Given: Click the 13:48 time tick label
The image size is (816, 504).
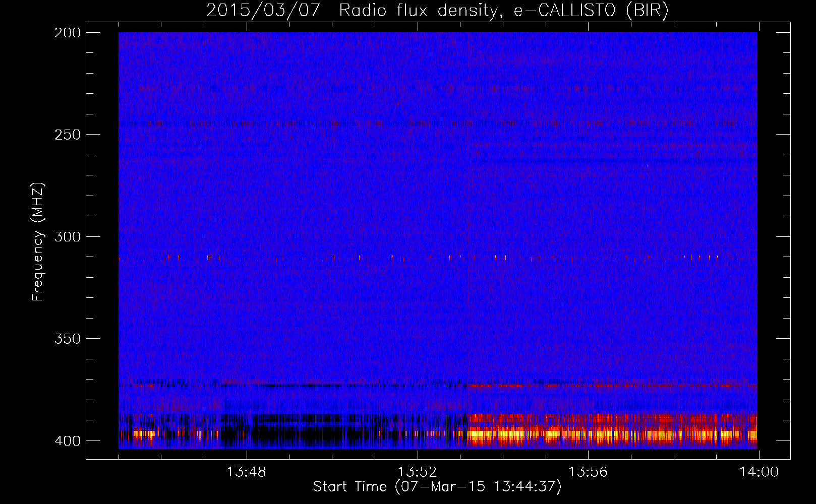Looking at the screenshot, I should (x=246, y=472).
